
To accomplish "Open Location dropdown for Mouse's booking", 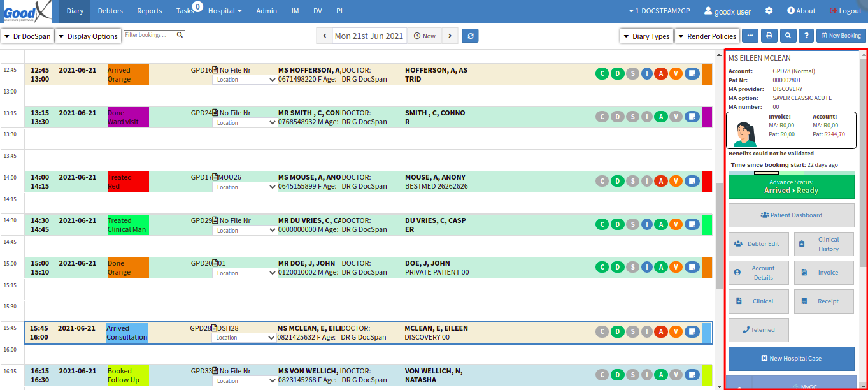I will point(245,187).
